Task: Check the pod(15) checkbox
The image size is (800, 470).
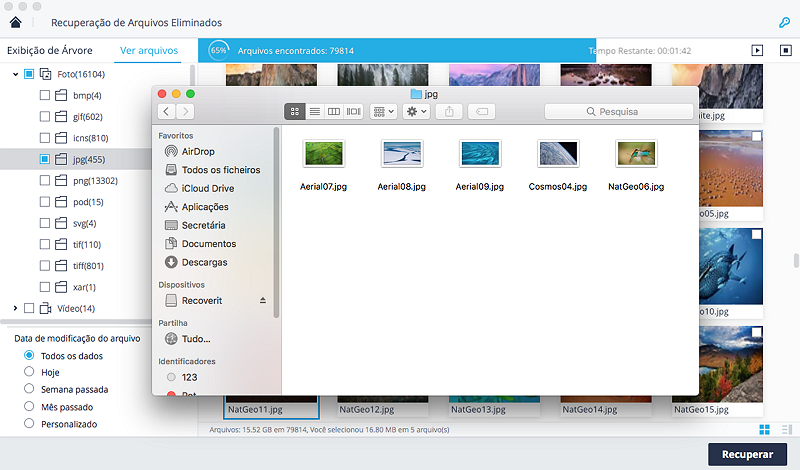Action: pyautogui.click(x=45, y=202)
